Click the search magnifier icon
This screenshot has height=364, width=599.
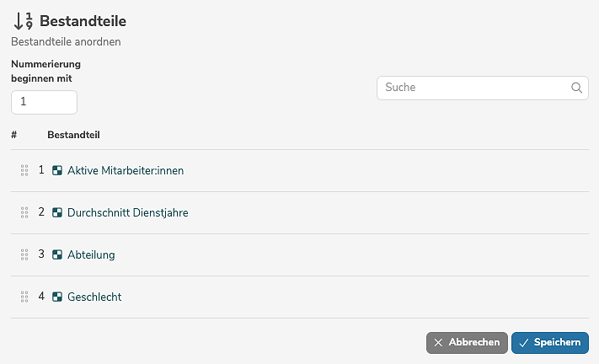577,87
